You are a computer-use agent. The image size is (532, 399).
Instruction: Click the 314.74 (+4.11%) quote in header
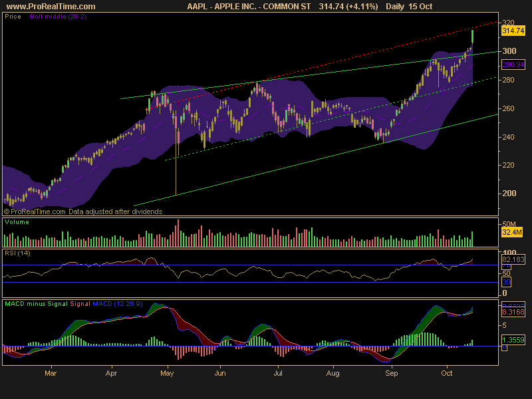348,7
